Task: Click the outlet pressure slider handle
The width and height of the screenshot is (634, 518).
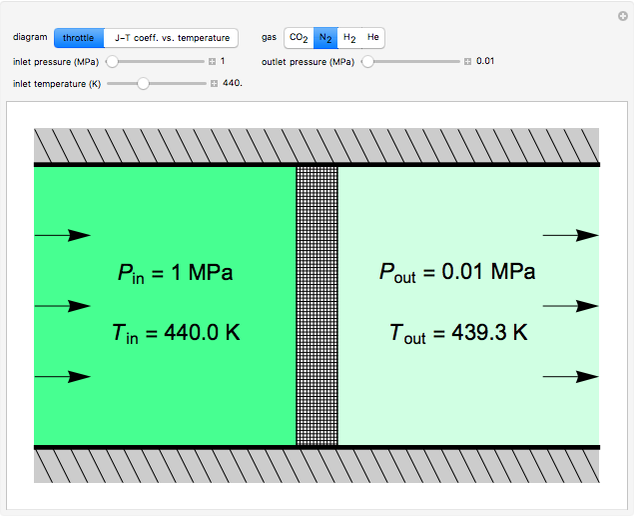Action: tap(368, 61)
